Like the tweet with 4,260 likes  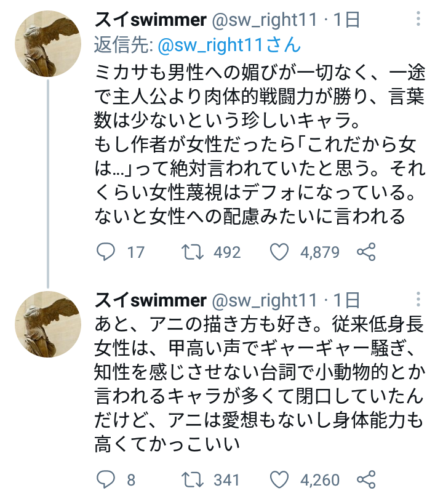(280, 479)
